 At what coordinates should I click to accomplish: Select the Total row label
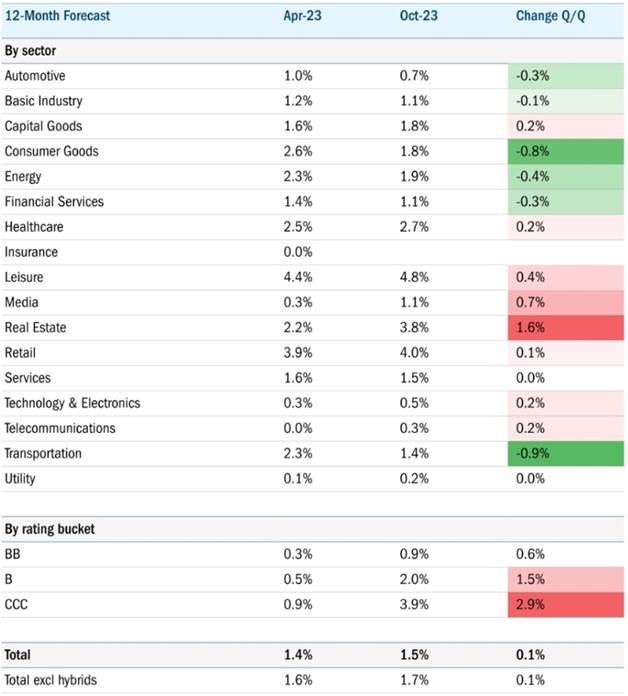pyautogui.click(x=18, y=655)
